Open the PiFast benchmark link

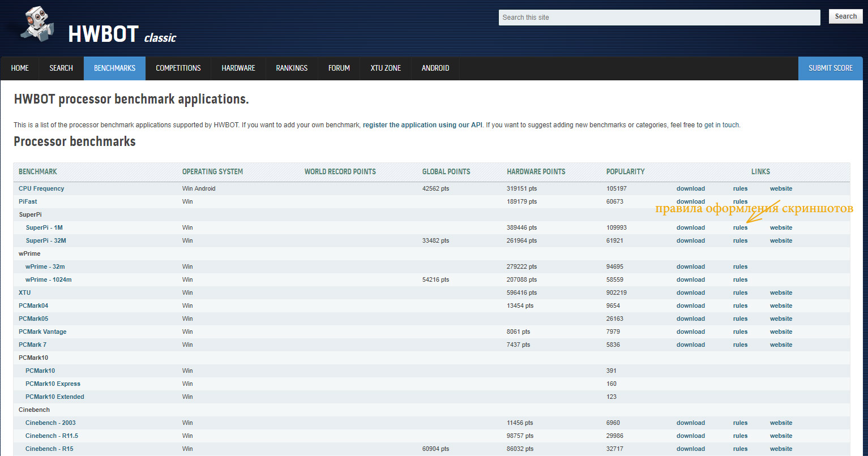[x=28, y=201]
